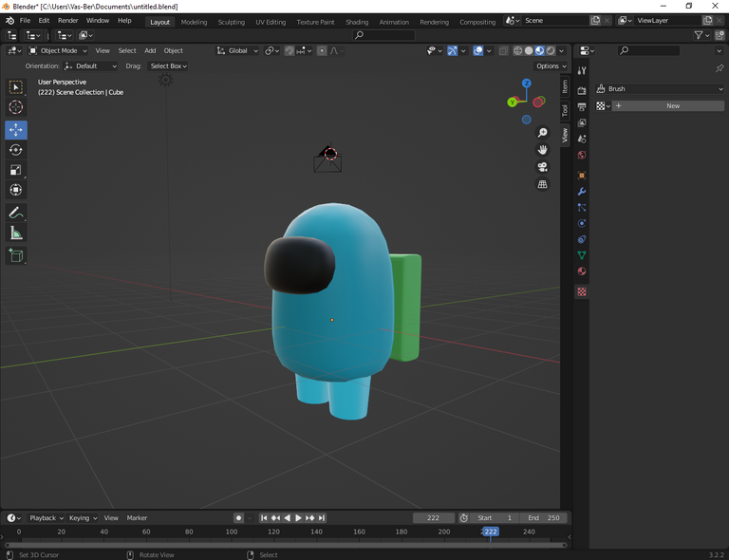Select the Transform tool
729x560 pixels.
pyautogui.click(x=16, y=190)
